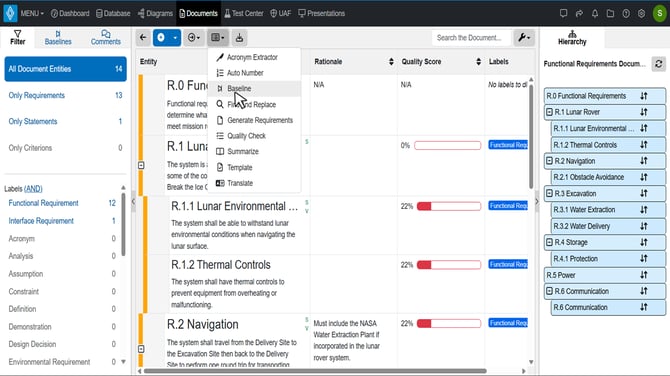
Task: Refresh the hierarchy panel
Action: coord(658,64)
